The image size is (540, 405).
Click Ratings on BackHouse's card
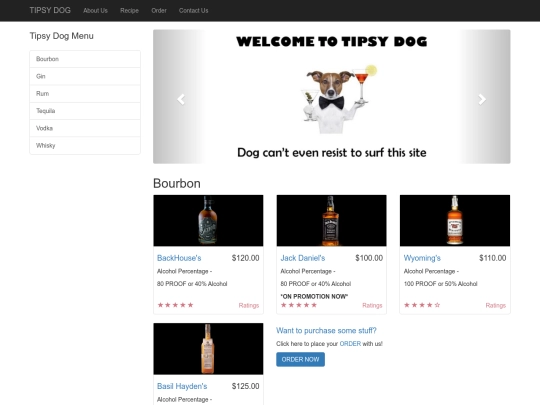249,305
